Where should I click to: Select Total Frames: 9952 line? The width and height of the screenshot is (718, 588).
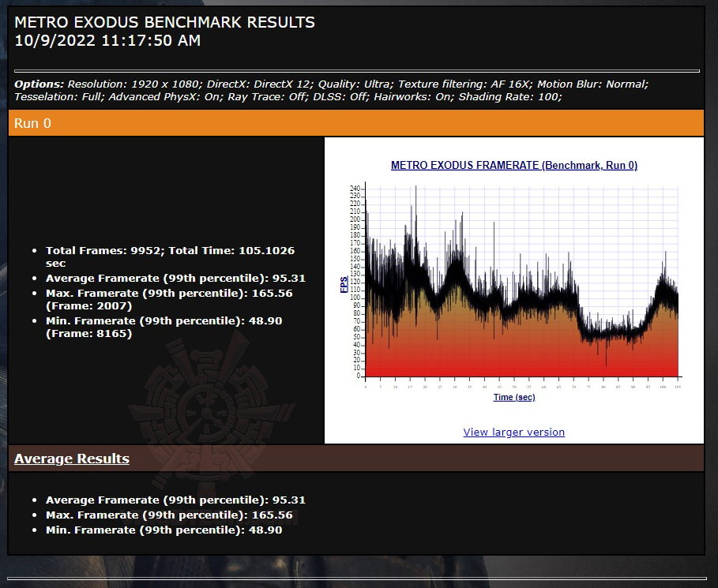(x=170, y=257)
